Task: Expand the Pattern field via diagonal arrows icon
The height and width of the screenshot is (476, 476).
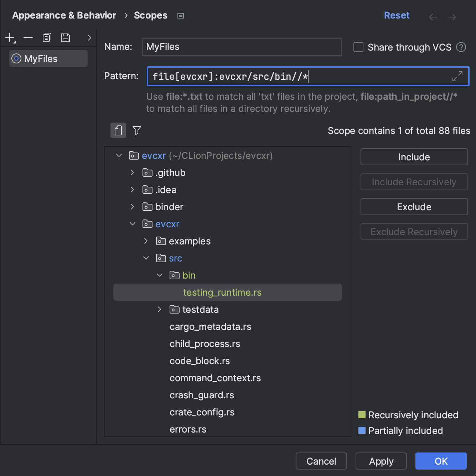Action: (457, 76)
